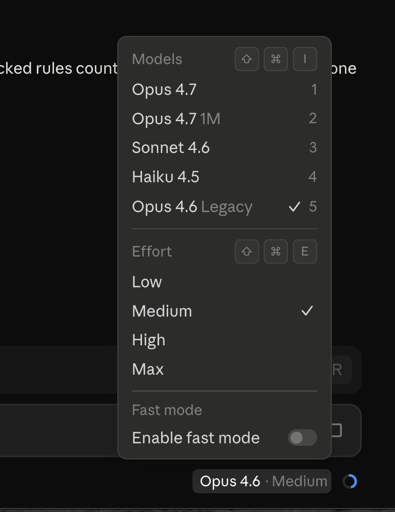Collapse the Opus 4.6 · Medium model selector

[262, 481]
